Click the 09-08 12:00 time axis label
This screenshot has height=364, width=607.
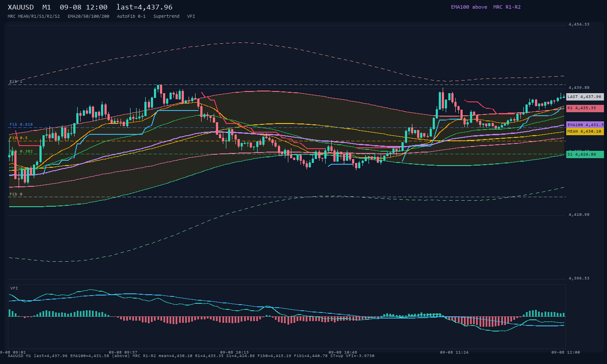[566, 352]
